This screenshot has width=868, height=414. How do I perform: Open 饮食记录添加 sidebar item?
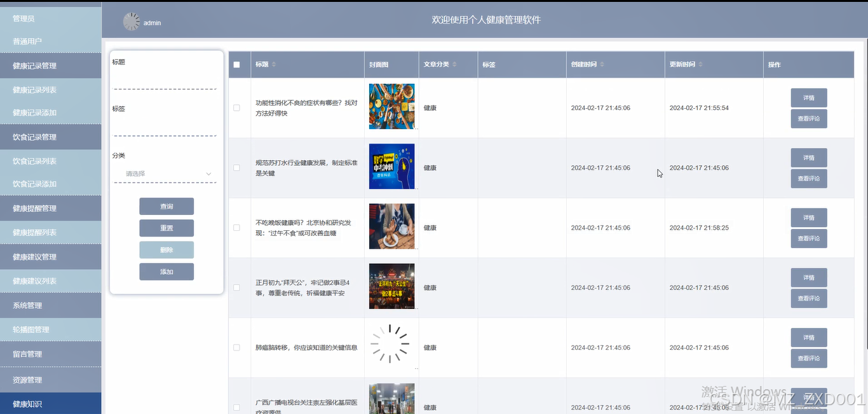51,184
